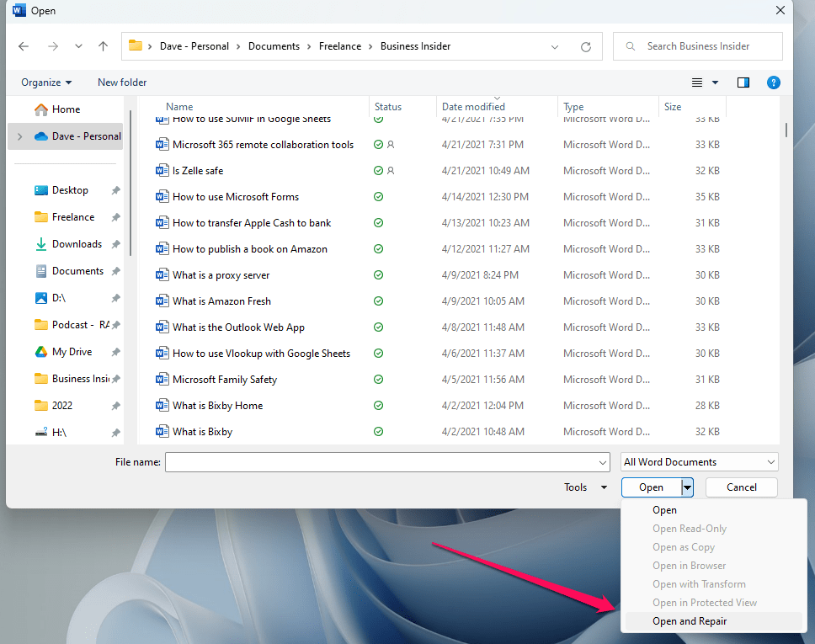Click the Business Insider breadcrumb segment

pyautogui.click(x=415, y=46)
